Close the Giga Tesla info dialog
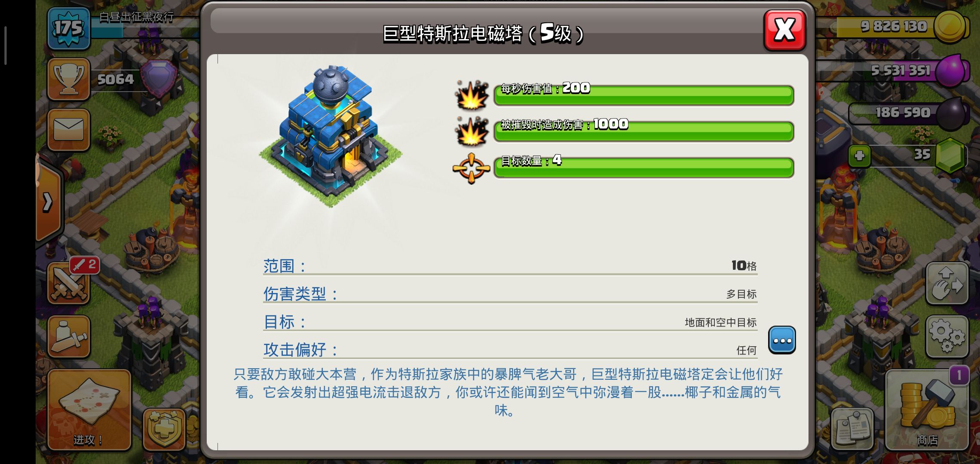This screenshot has width=980, height=464. pos(784,30)
